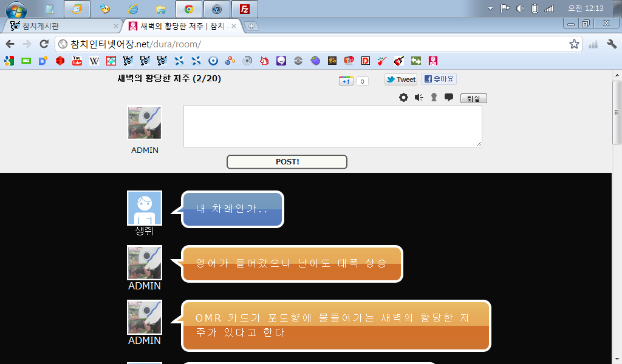Click the Google +1 button
622x364 pixels.
pyautogui.click(x=346, y=81)
